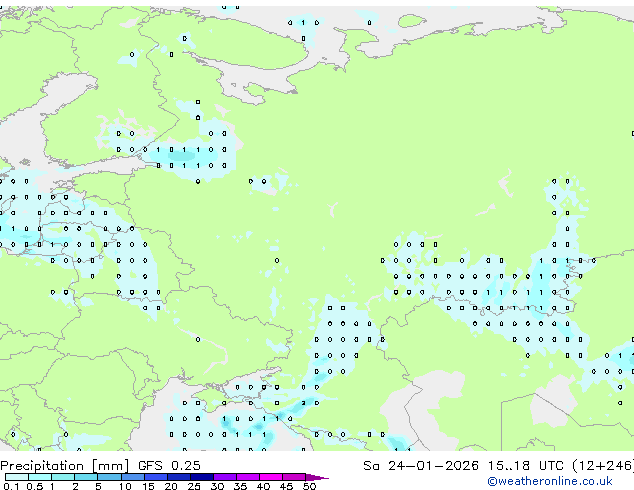The image size is (634, 490).
Task: Click the 10–15 mm legend color box
Action: click(132, 477)
